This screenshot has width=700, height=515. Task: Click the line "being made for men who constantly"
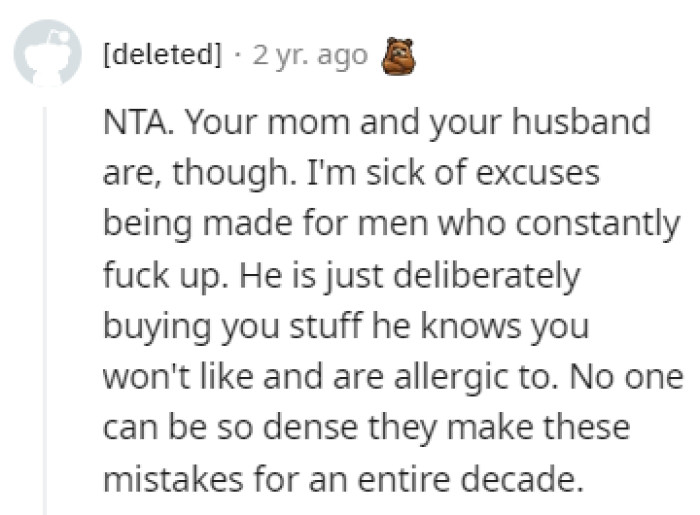[x=391, y=224]
